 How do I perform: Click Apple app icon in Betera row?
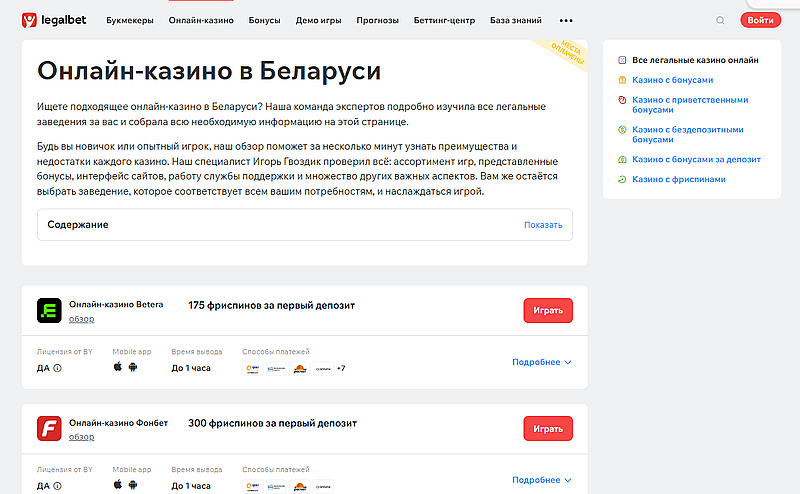(x=118, y=366)
